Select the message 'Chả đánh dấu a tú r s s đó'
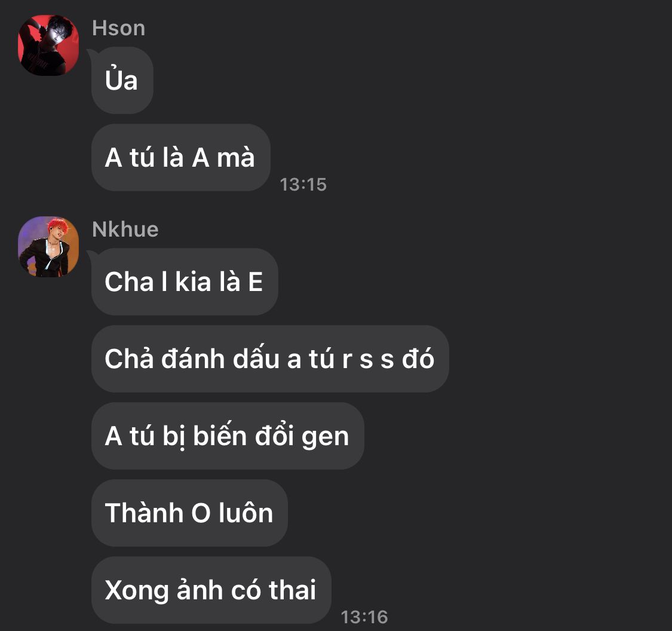672x631 pixels. (x=270, y=359)
